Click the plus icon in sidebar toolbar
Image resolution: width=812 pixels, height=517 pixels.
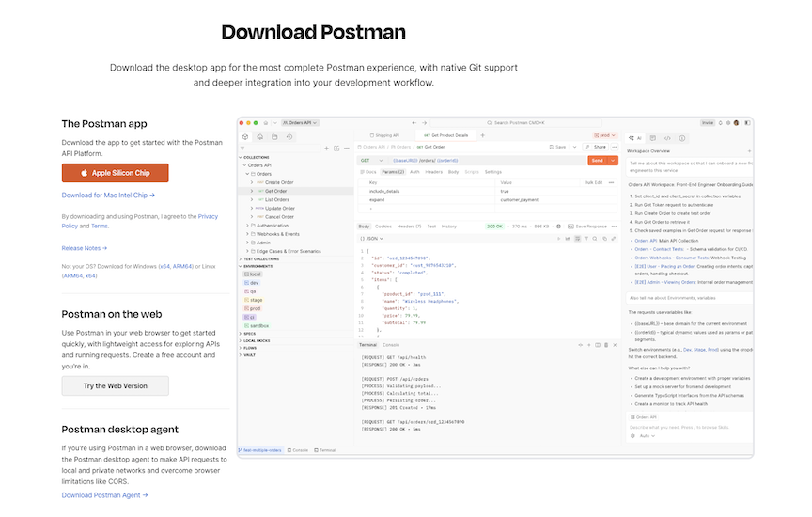pyautogui.click(x=326, y=149)
